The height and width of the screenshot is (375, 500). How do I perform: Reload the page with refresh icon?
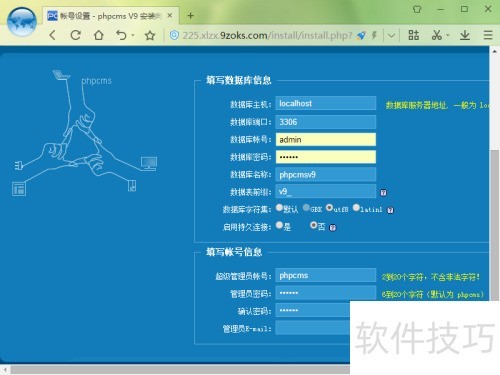(x=76, y=35)
